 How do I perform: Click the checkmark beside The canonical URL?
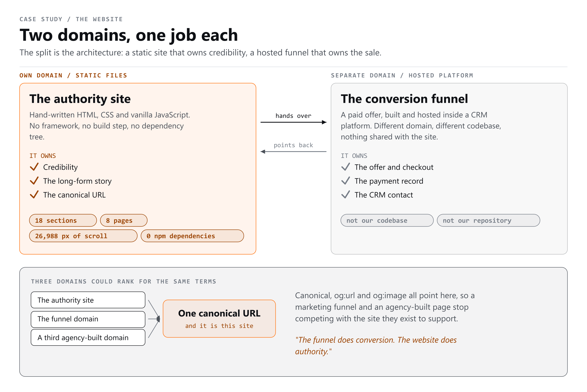click(x=34, y=195)
